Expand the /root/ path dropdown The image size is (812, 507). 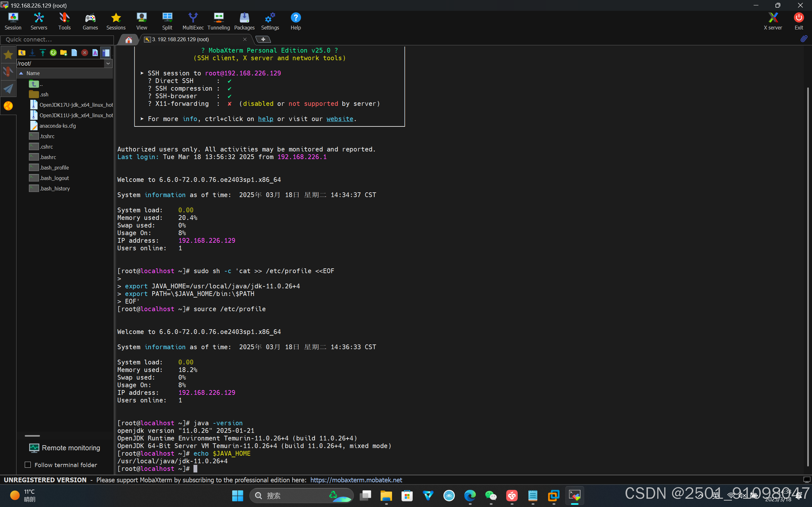tap(108, 63)
